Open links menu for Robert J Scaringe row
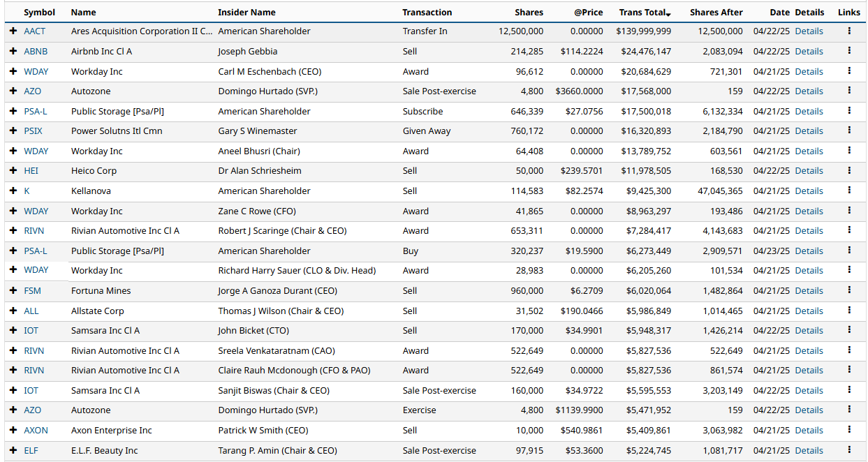Viewport: 868px width, 462px height. point(849,230)
